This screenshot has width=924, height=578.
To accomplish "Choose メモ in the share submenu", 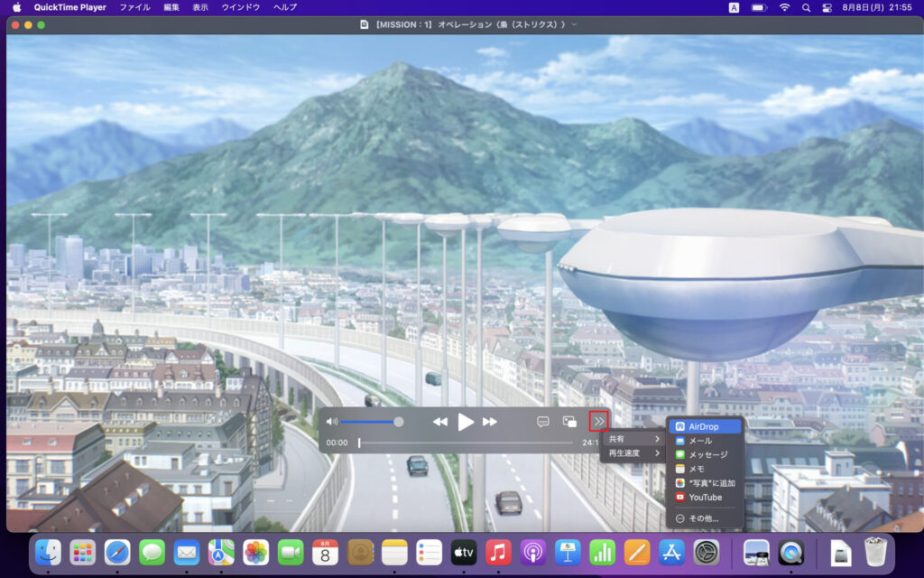I will 706,469.
